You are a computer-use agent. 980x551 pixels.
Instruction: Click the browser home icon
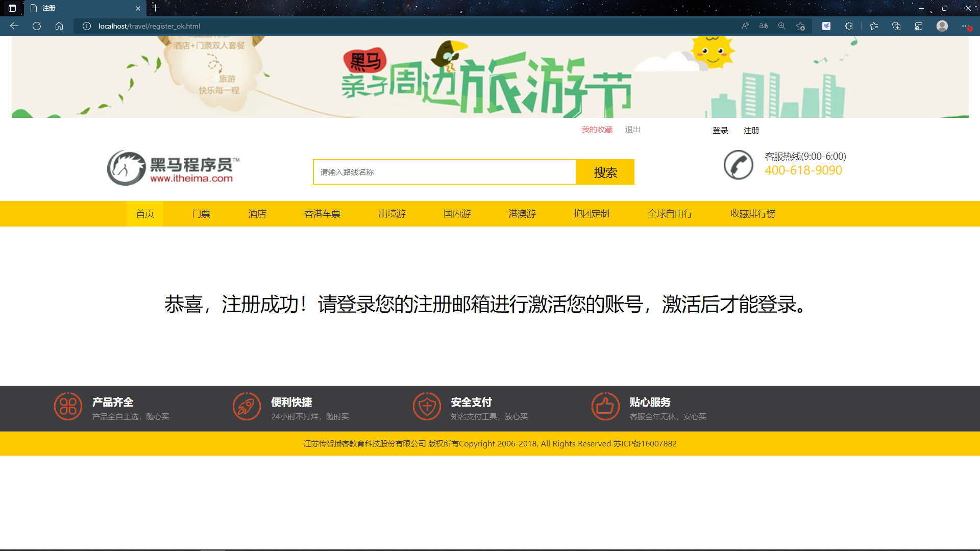coord(59,26)
